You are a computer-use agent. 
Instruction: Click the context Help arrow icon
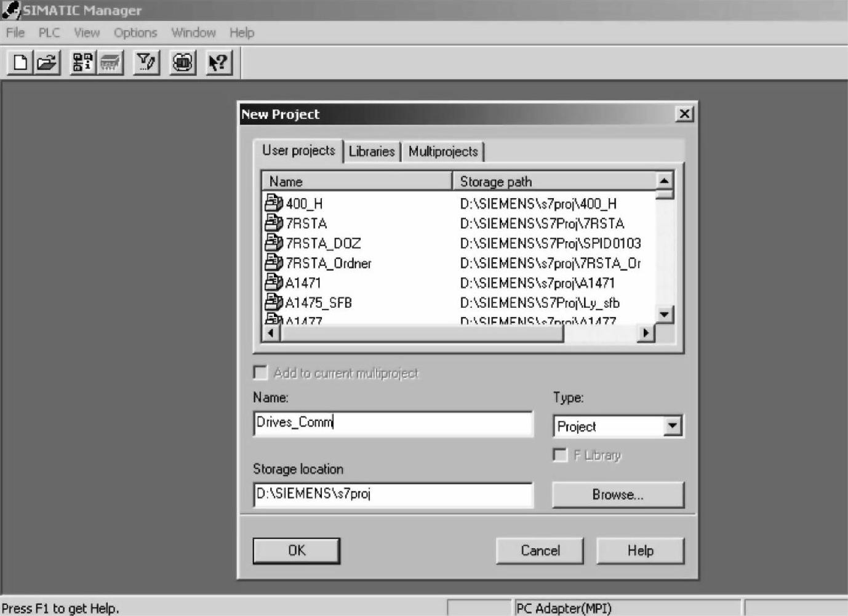(218, 62)
